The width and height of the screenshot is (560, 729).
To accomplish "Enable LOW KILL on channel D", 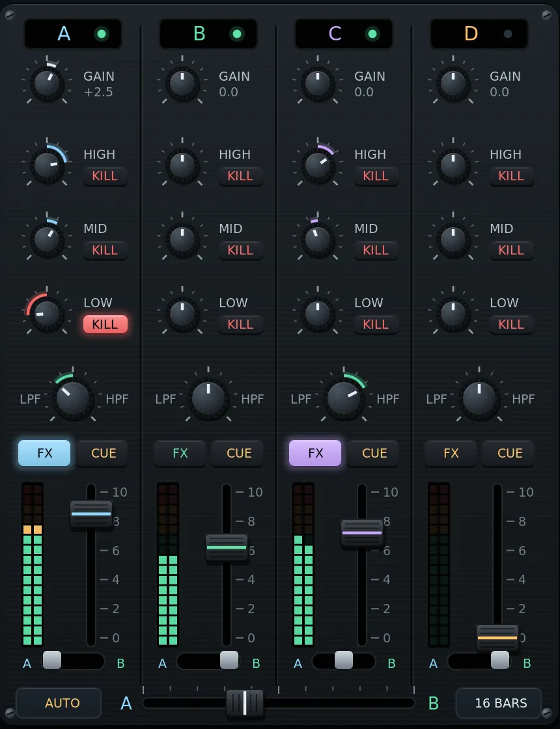I will tap(511, 325).
